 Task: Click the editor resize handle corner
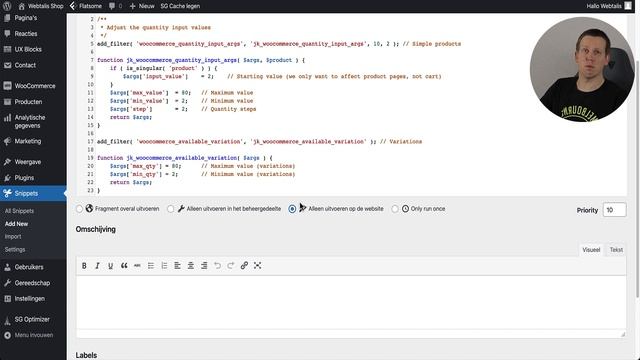[x=623, y=334]
